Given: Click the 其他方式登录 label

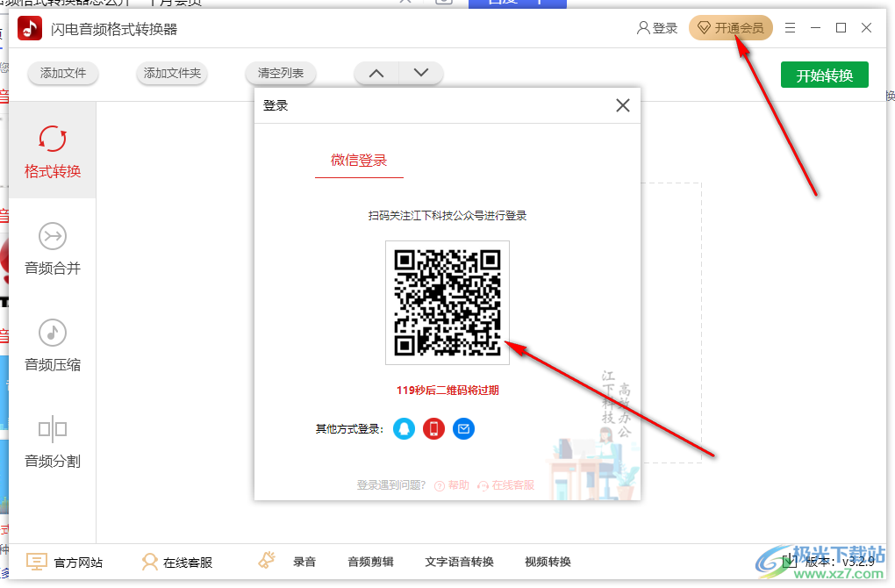Looking at the screenshot, I should 349,429.
